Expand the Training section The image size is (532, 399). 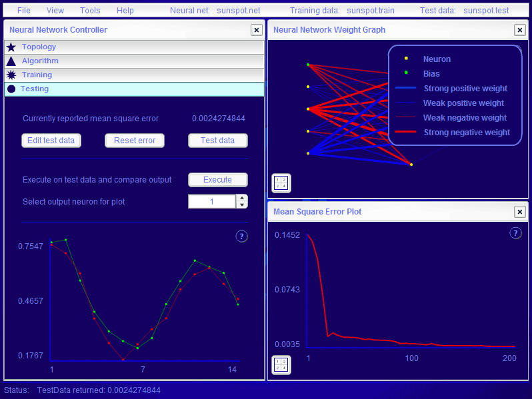tap(133, 75)
